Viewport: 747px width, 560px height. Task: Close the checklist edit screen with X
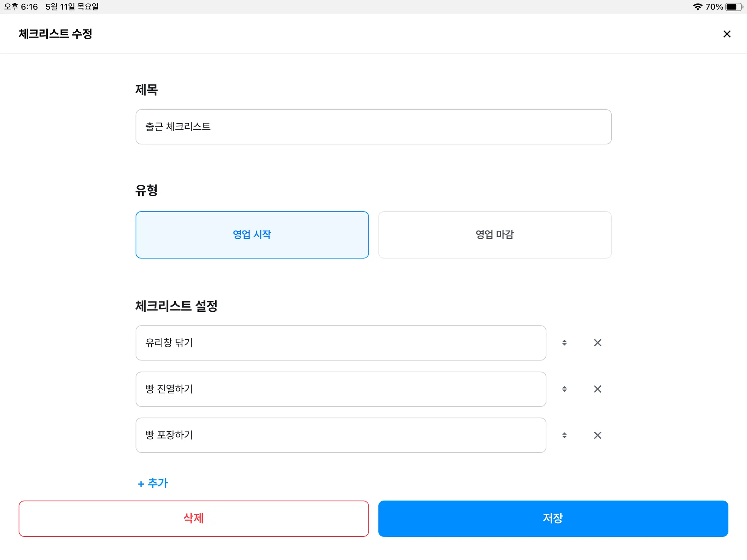click(x=727, y=34)
